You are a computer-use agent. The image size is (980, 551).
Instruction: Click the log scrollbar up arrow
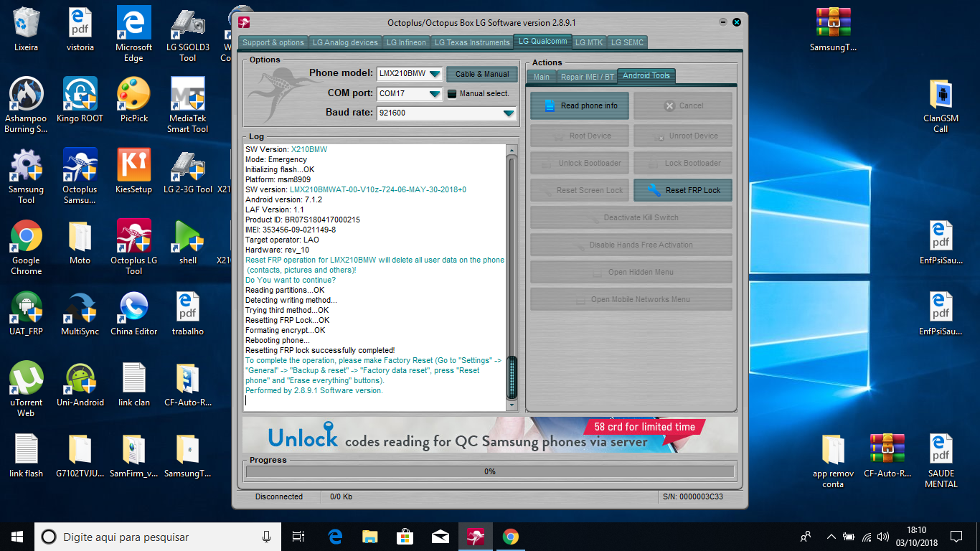[x=512, y=150]
